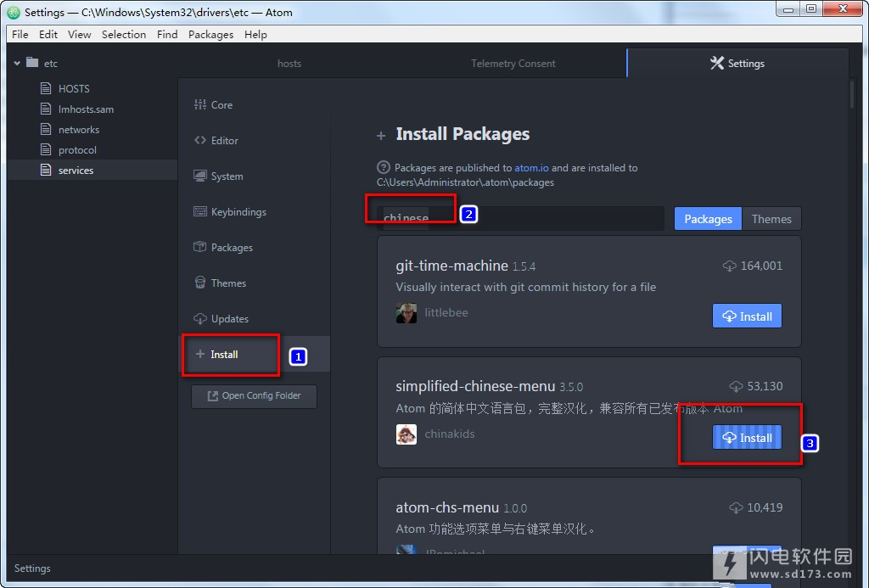This screenshot has width=869, height=588.
Task: Open Themes settings panel
Action: (x=228, y=283)
